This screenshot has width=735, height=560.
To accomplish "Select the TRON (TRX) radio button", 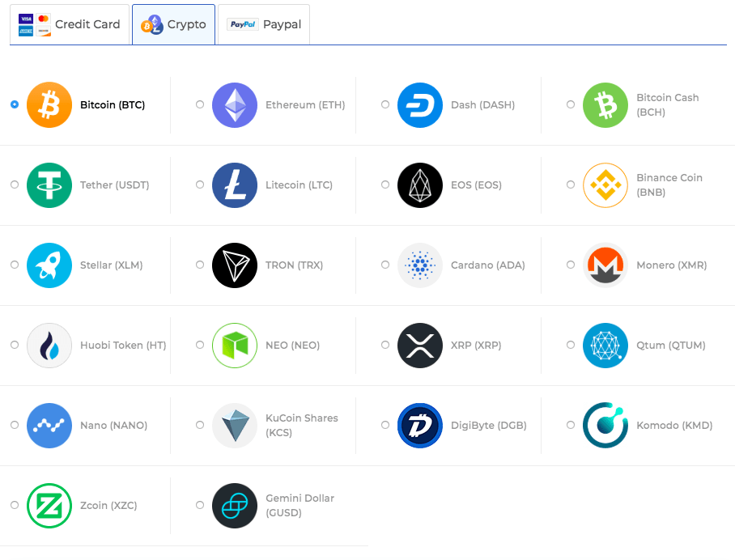I will pyautogui.click(x=200, y=265).
